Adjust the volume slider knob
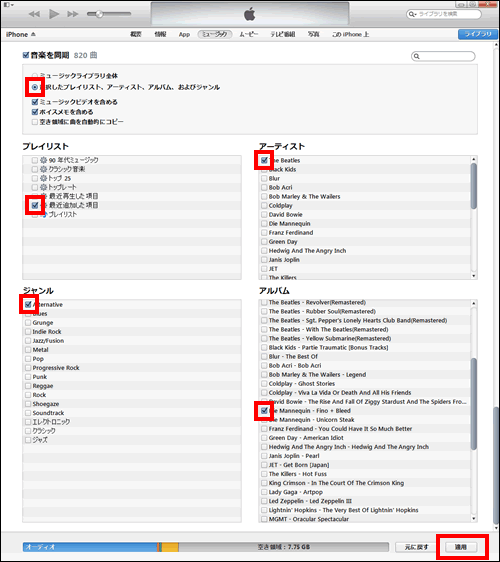Image resolution: width=500 pixels, height=562 pixels. (99, 14)
